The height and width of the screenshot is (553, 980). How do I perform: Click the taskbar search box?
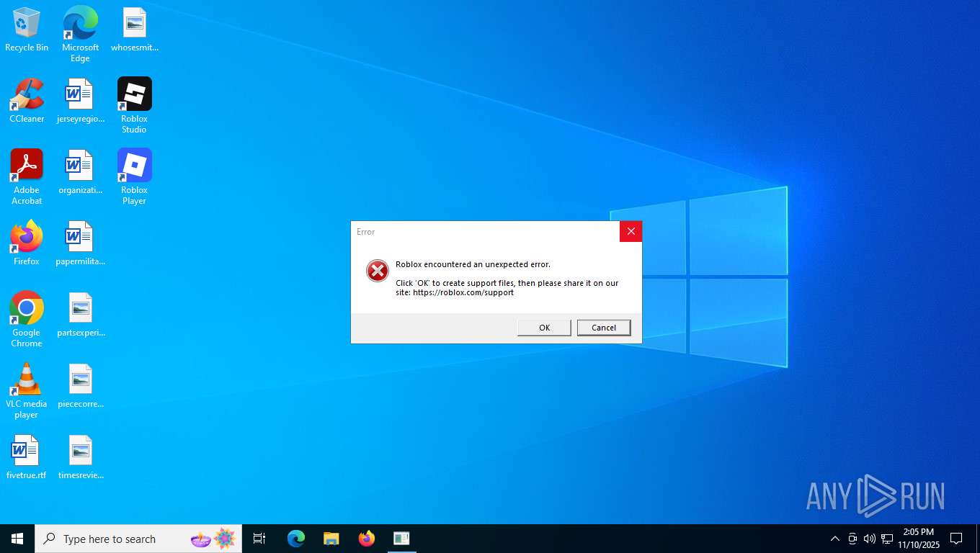(x=138, y=539)
